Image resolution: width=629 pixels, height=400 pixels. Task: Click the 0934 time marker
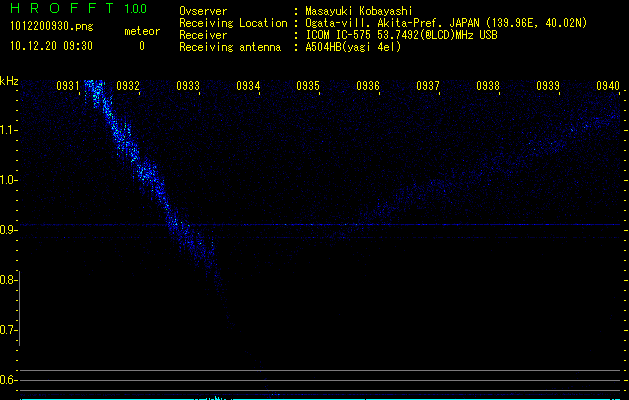point(248,86)
